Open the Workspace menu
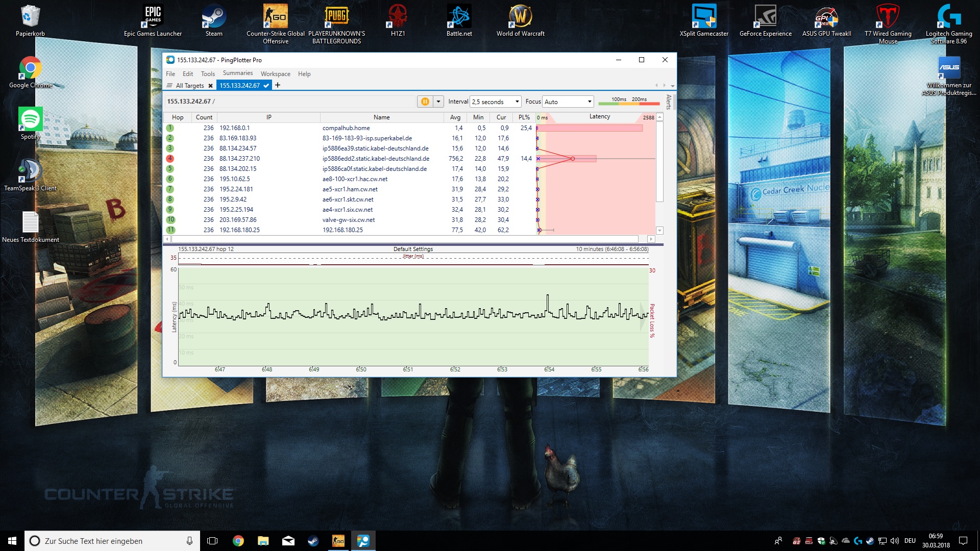The image size is (980, 551). click(275, 74)
